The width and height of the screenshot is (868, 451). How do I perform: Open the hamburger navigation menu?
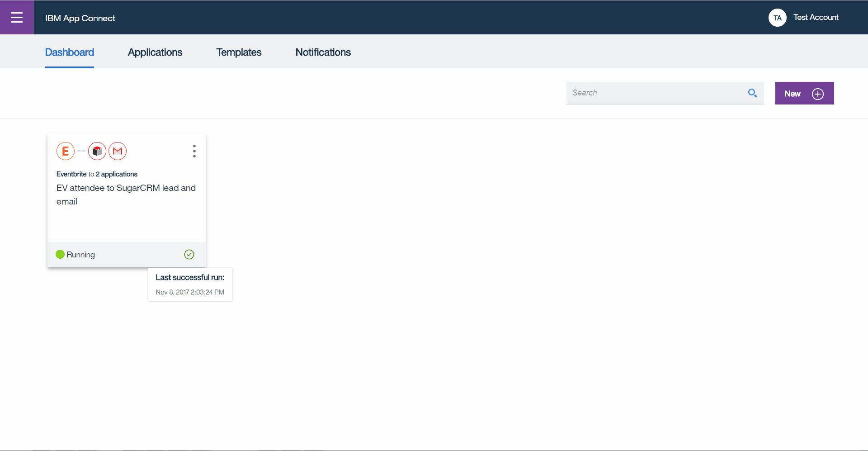coord(17,17)
